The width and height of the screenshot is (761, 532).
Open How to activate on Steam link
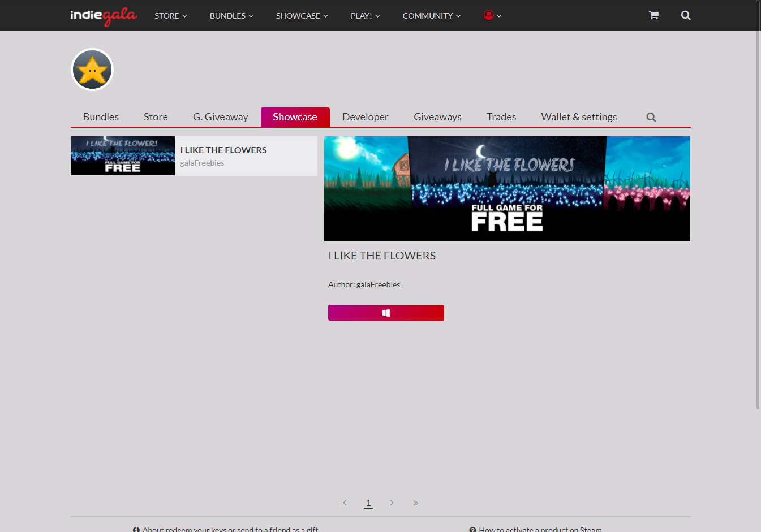tap(535, 529)
